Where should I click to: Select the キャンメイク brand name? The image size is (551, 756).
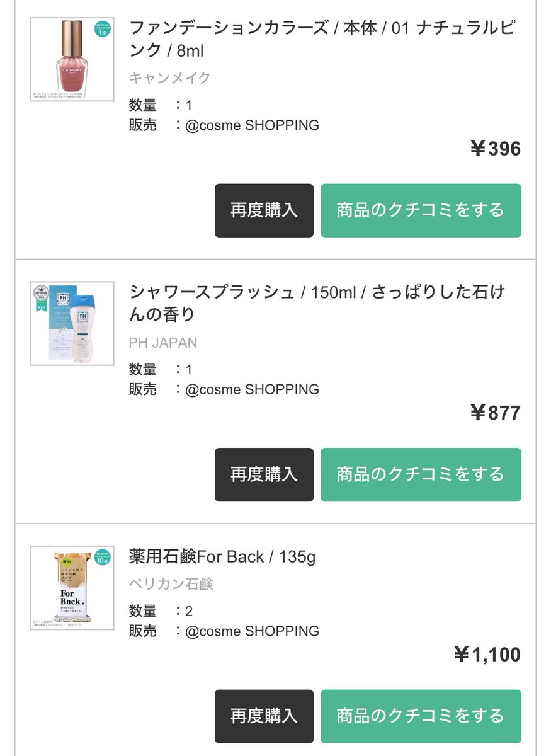point(170,78)
